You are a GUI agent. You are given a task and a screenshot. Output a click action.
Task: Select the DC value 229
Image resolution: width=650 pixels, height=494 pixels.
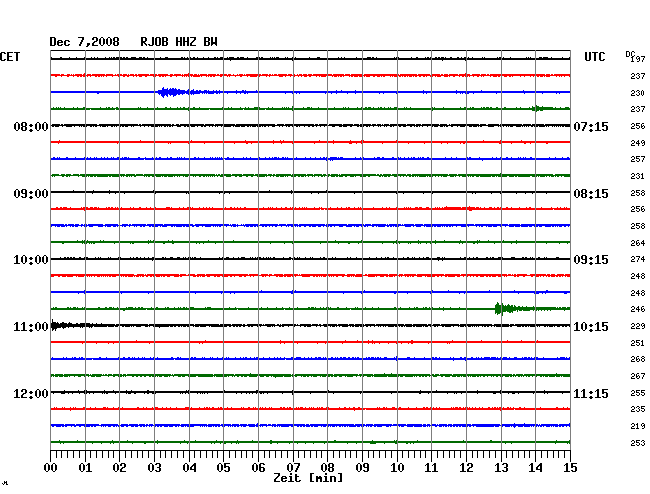pyautogui.click(x=638, y=327)
